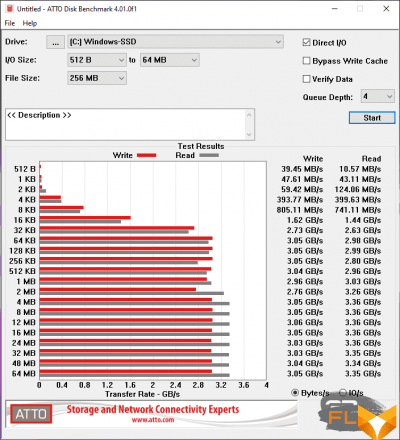This screenshot has width=400, height=440.
Task: Click the ATTO app icon in title bar
Action: (x=9, y=9)
